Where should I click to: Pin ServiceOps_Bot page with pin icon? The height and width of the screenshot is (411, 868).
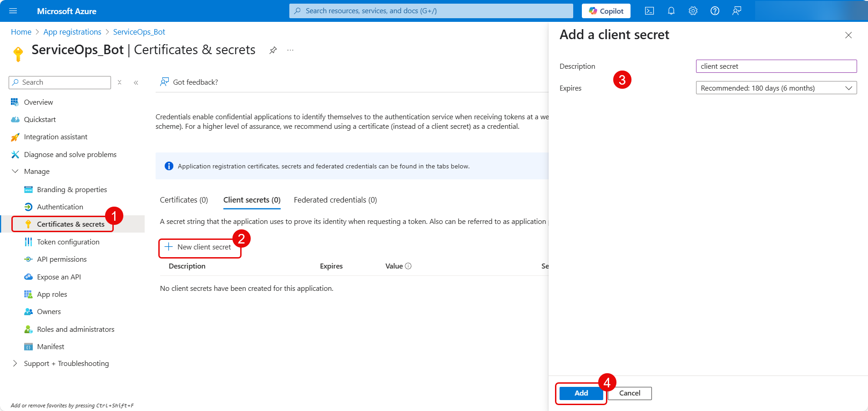click(x=273, y=50)
